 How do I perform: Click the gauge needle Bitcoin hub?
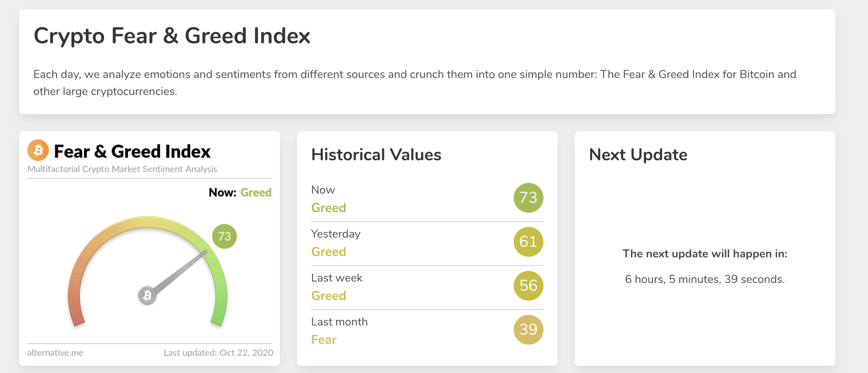[x=147, y=295]
